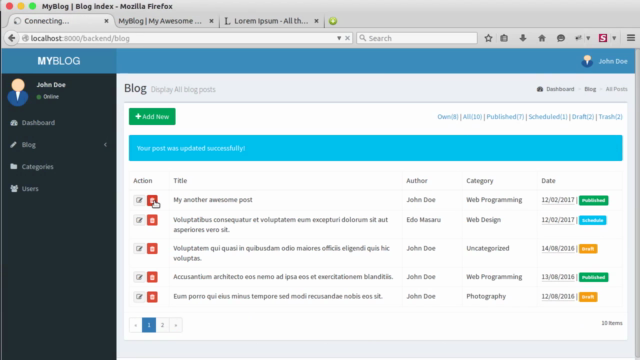Filter posts by All(10)
This screenshot has width=640, height=360.
point(472,117)
